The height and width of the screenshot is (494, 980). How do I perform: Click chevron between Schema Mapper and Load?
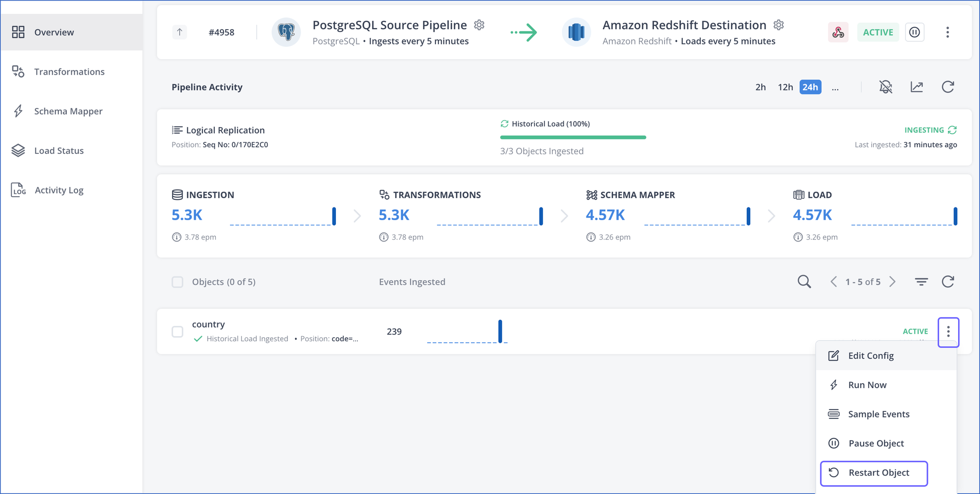[x=772, y=216]
